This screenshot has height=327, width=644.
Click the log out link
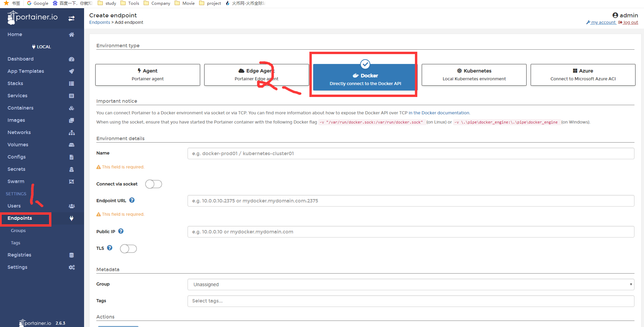pos(628,22)
